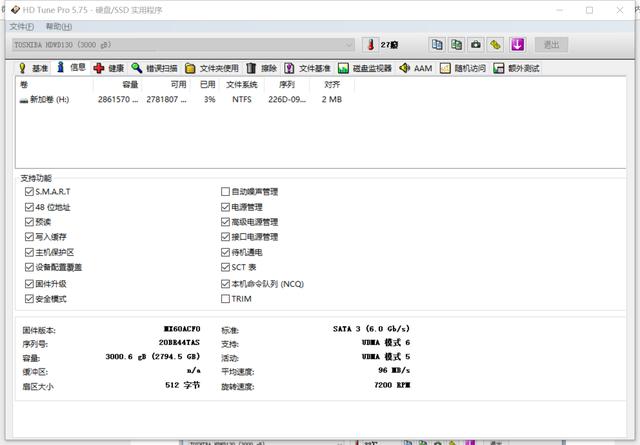
Task: Click the NTFS file system cell
Action: pos(242,100)
